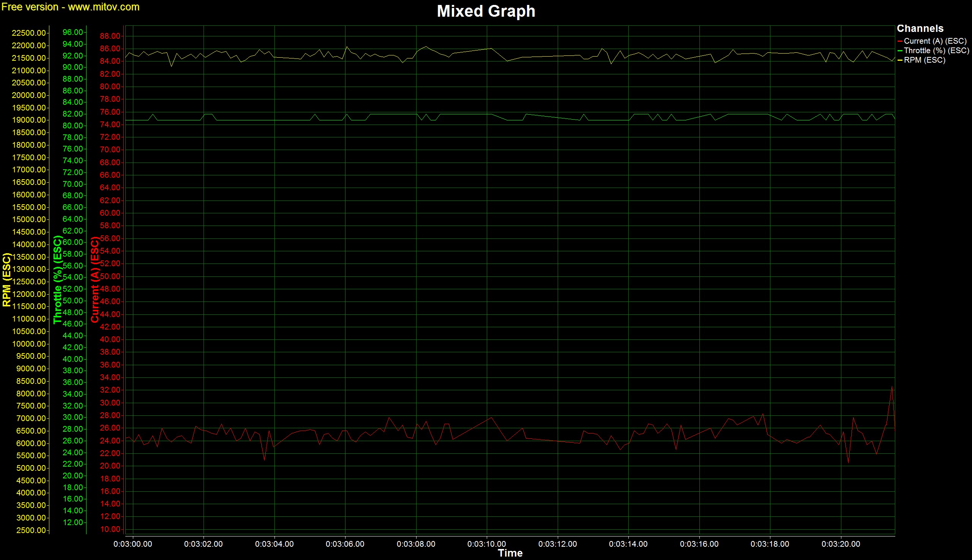Click the green Throttle (%) (ESC) axis title
The height and width of the screenshot is (560, 972).
[x=58, y=279]
